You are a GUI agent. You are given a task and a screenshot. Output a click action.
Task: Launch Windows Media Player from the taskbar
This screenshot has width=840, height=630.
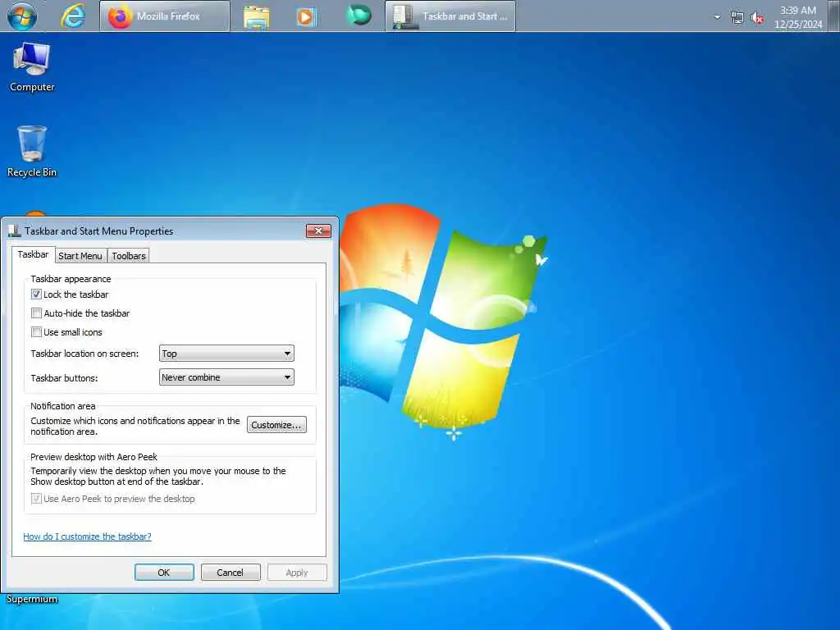pos(307,16)
